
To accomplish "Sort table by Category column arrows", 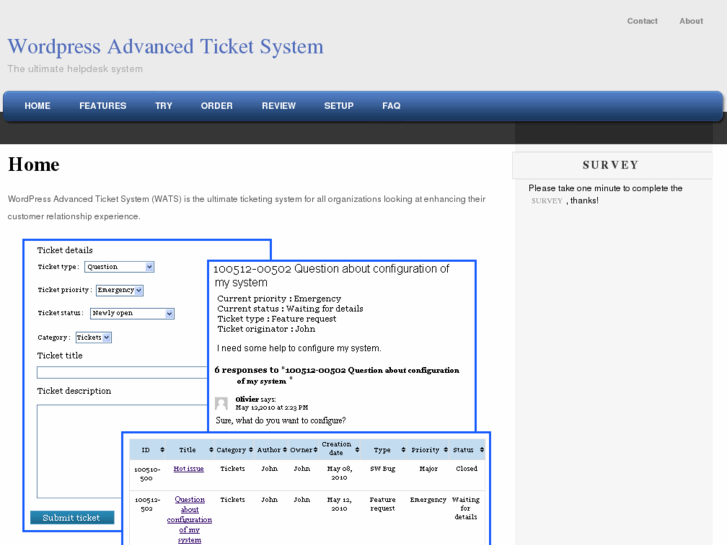I will (251, 450).
